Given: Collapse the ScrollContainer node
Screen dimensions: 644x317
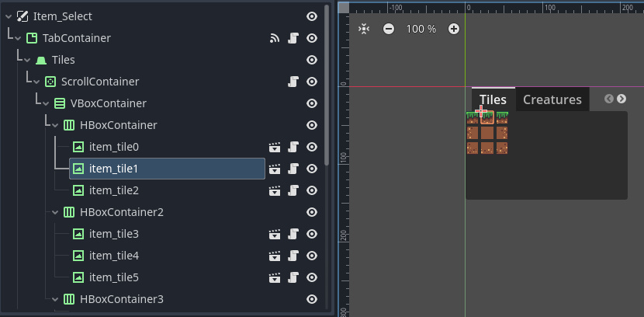Looking at the screenshot, I should [x=36, y=82].
